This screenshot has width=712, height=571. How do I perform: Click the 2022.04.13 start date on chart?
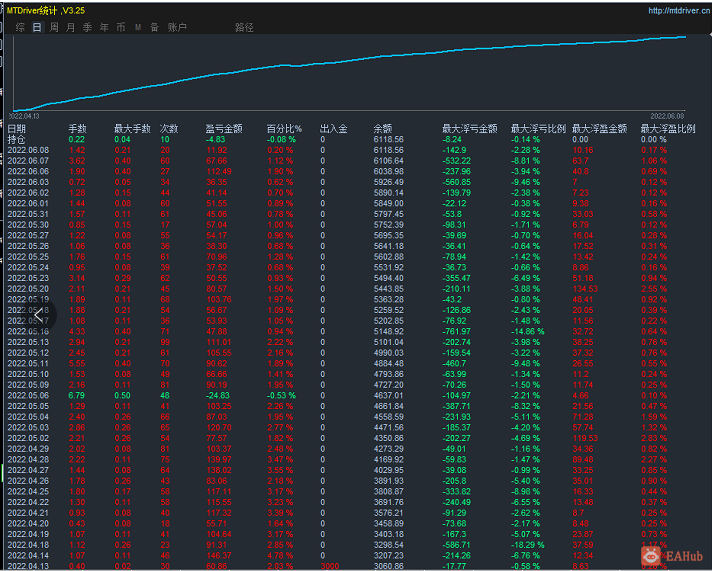point(24,116)
